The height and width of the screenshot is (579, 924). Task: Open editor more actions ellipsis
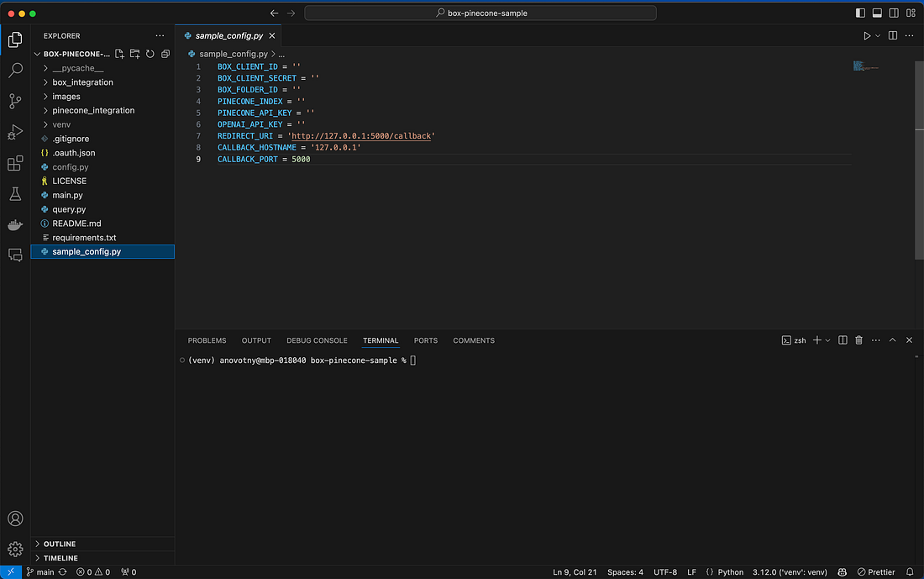(x=909, y=36)
